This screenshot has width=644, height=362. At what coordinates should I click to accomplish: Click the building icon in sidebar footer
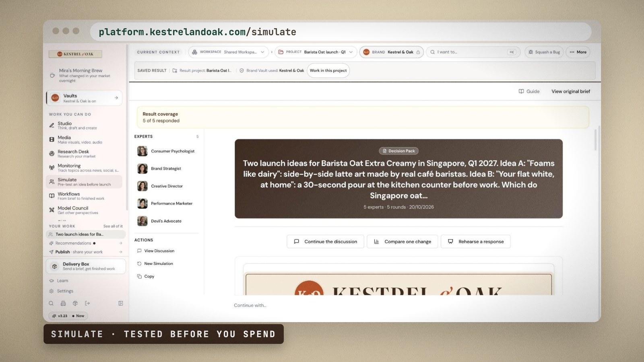coord(63,303)
